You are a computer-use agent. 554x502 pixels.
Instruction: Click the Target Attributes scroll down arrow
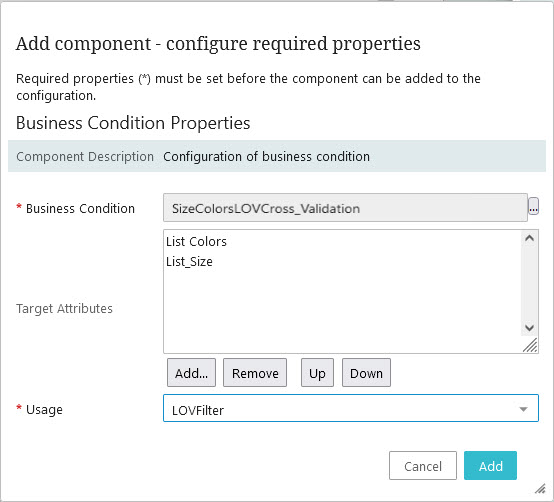tap(529, 327)
